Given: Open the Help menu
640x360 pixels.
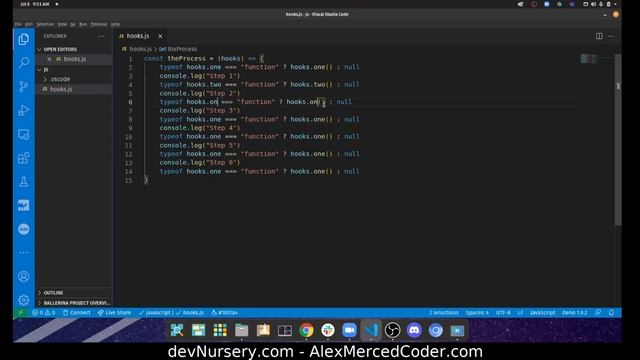Looking at the screenshot, I should (x=116, y=24).
